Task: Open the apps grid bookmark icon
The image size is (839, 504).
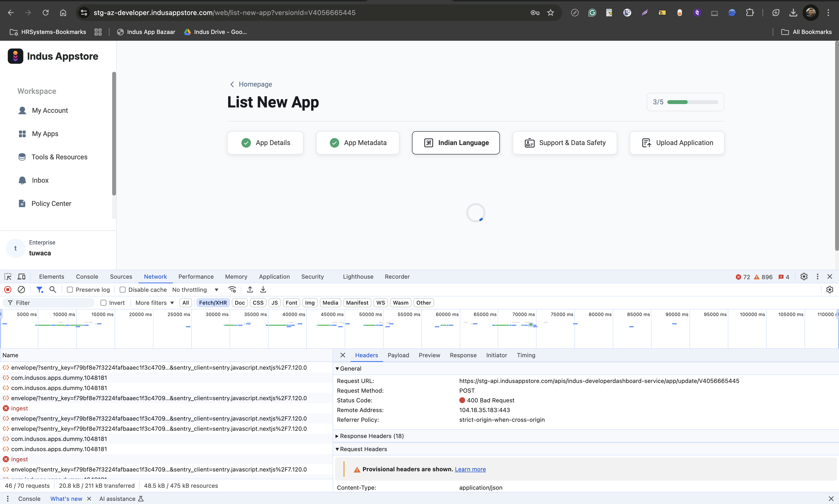Action: (x=98, y=32)
